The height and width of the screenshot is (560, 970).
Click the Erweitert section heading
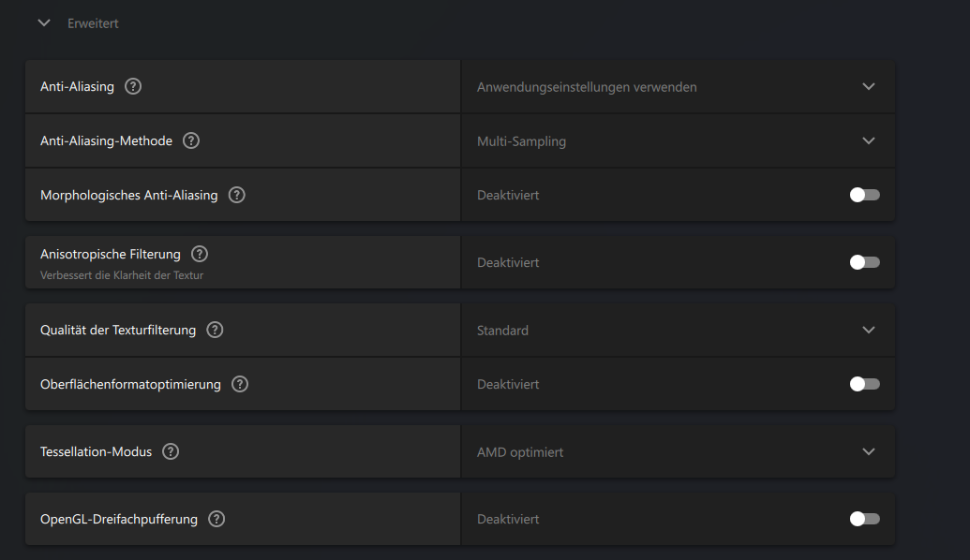tap(93, 23)
